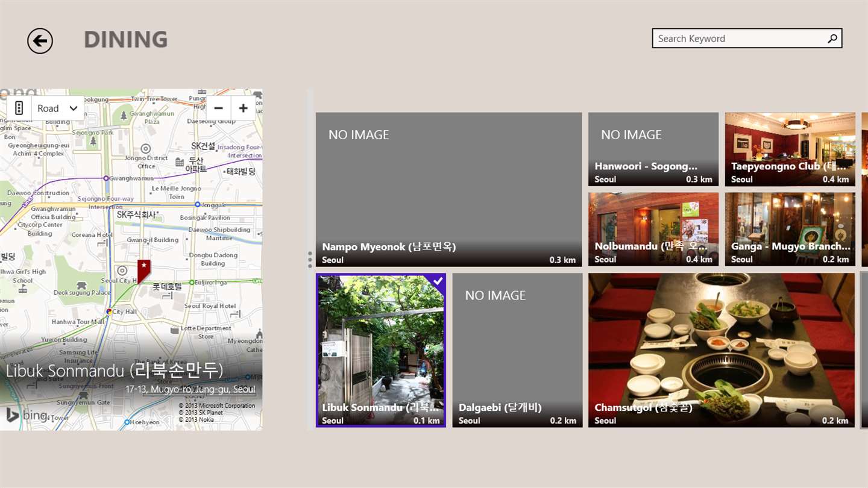Click the 0.3 km distance on Nampo Myeonok

coord(562,260)
